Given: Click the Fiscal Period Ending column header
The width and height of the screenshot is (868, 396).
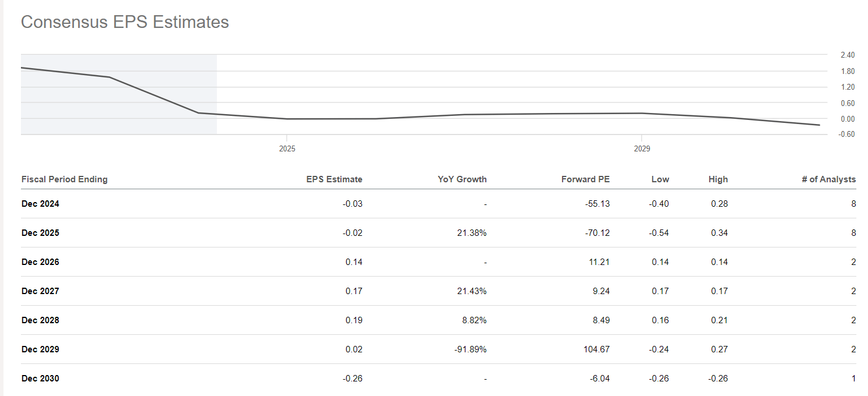Looking at the screenshot, I should point(65,179).
